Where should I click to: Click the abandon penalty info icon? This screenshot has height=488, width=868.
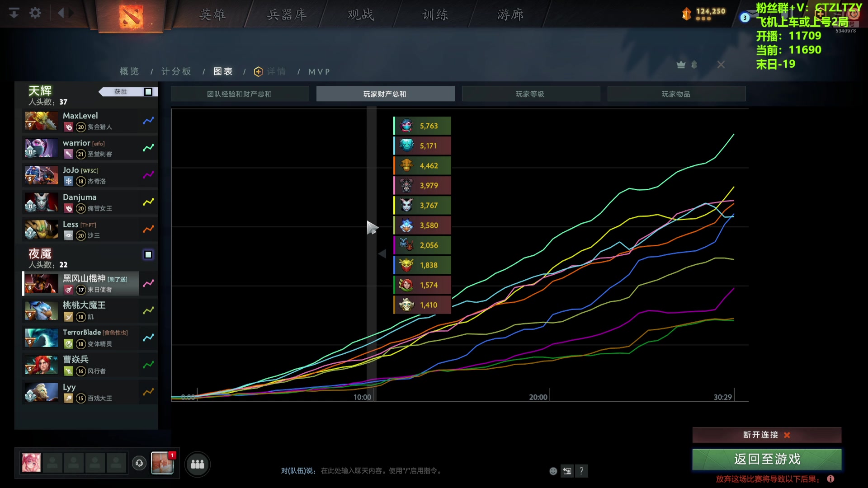point(830,479)
